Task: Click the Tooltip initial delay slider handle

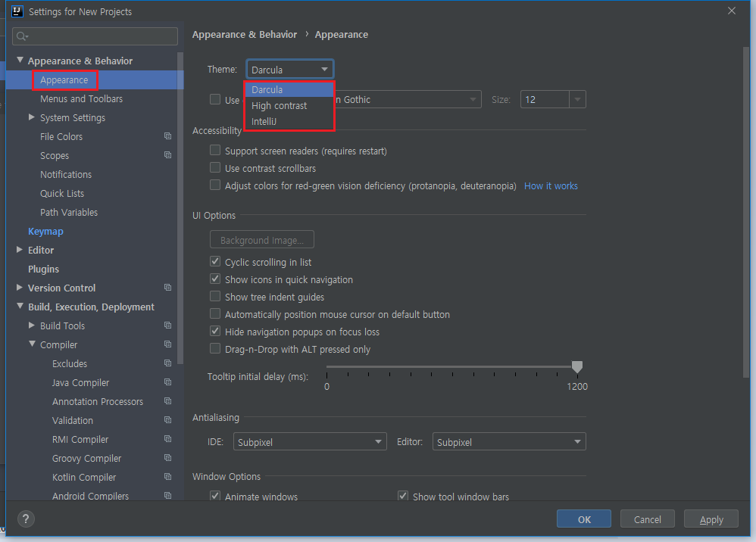Action: pyautogui.click(x=577, y=367)
